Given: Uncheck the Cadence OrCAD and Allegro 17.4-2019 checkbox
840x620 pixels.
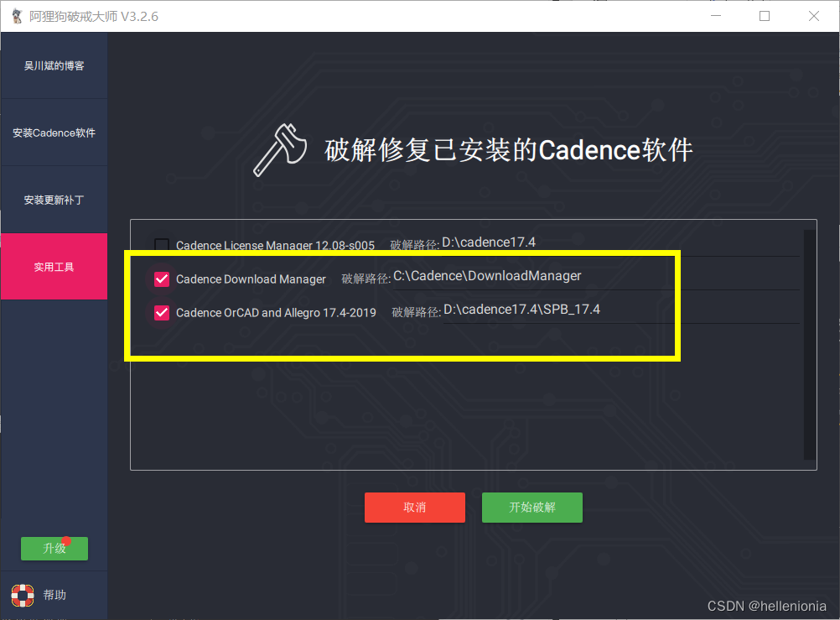Looking at the screenshot, I should click(161, 312).
